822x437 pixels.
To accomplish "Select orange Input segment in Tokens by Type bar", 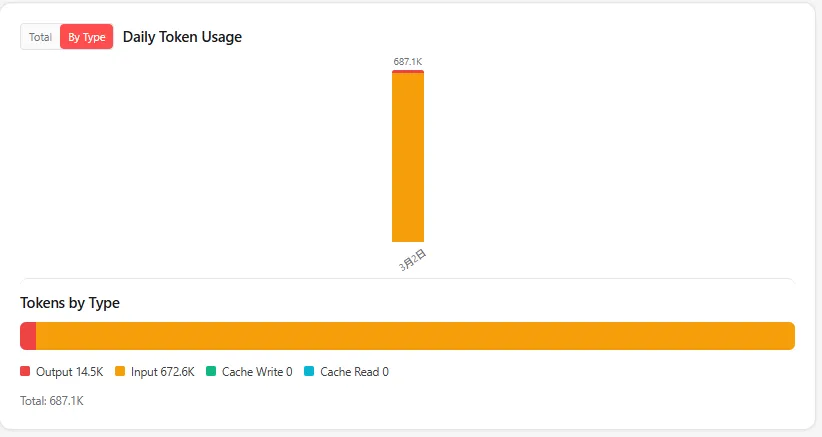I will click(x=416, y=336).
